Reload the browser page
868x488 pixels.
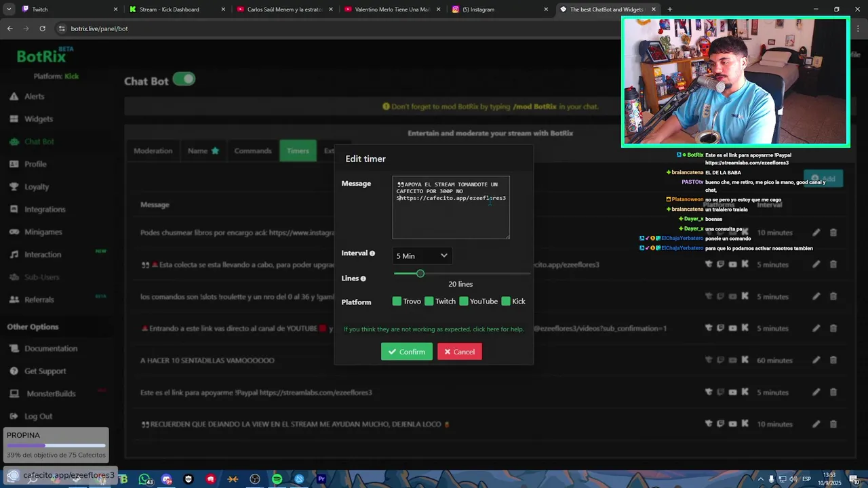coord(42,28)
